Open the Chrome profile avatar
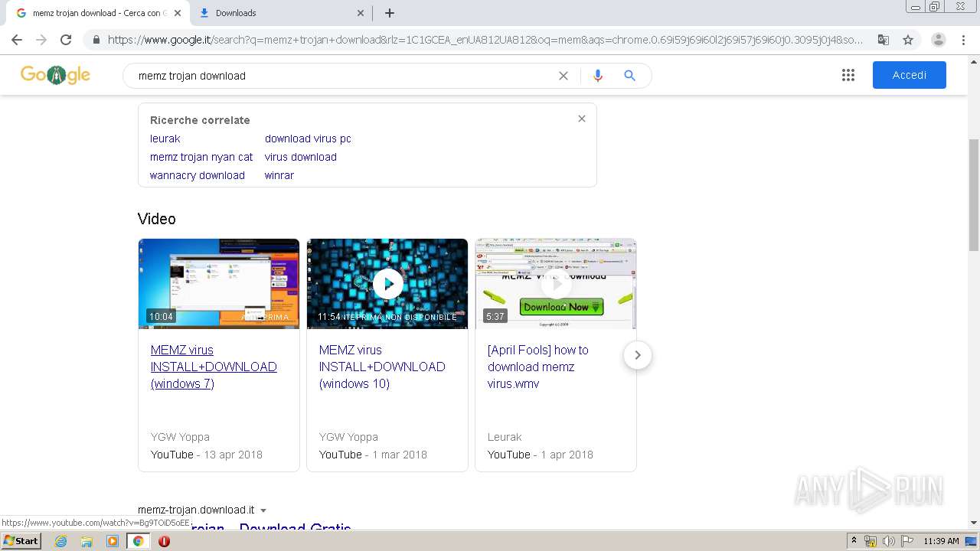This screenshot has height=551, width=980. 938,40
